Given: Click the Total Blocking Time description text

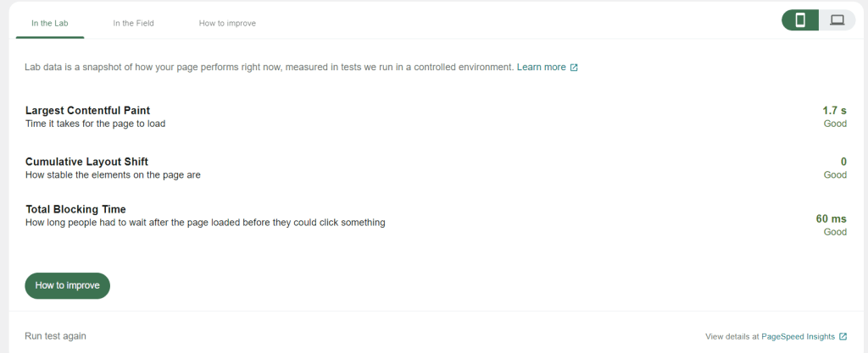Looking at the screenshot, I should 205,223.
